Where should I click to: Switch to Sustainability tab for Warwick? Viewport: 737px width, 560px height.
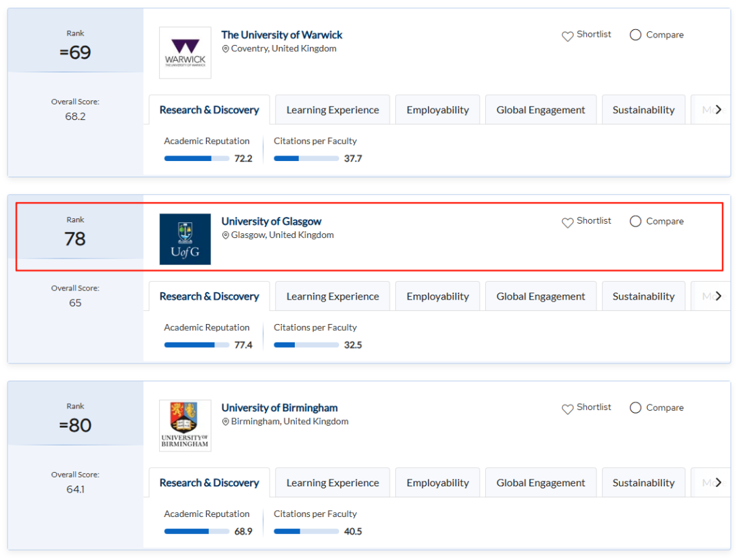pyautogui.click(x=644, y=110)
